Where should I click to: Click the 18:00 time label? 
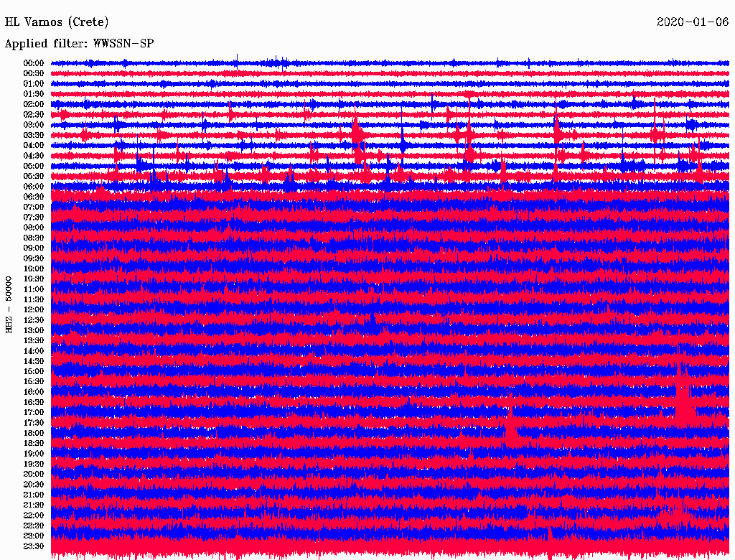tap(34, 433)
